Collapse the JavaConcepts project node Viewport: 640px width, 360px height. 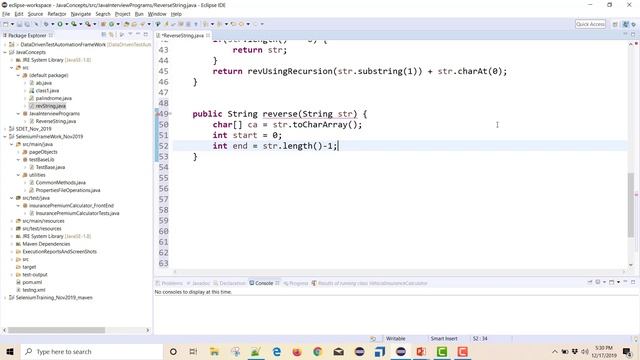(x=5, y=52)
